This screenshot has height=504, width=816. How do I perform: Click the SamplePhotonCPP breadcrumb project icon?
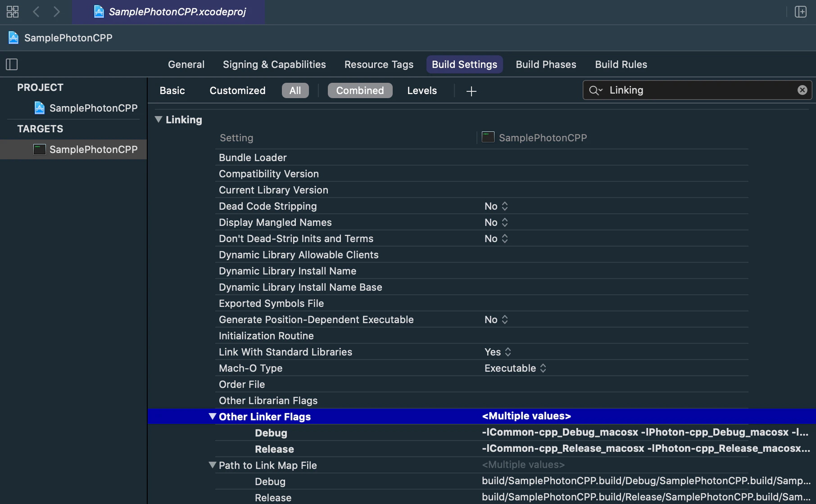(14, 38)
